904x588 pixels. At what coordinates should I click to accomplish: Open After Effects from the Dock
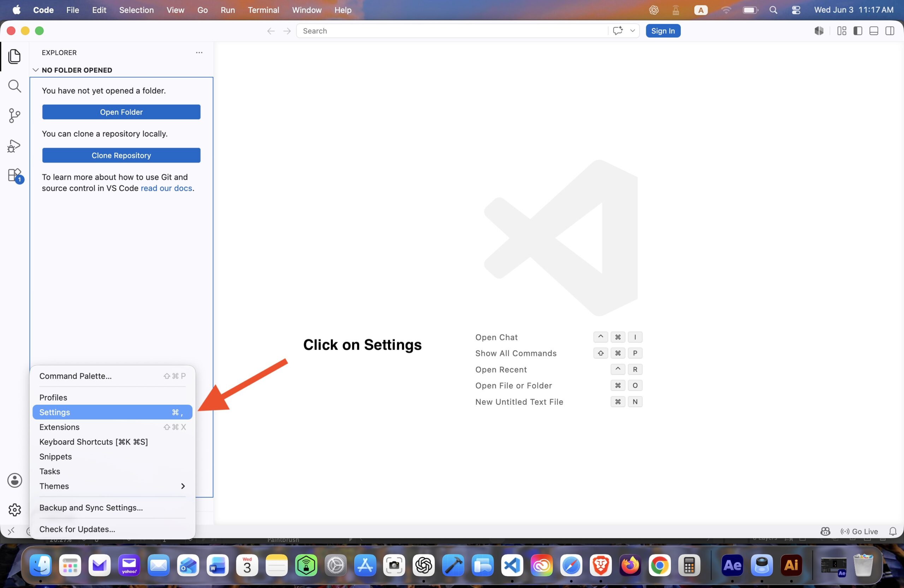[732, 566]
